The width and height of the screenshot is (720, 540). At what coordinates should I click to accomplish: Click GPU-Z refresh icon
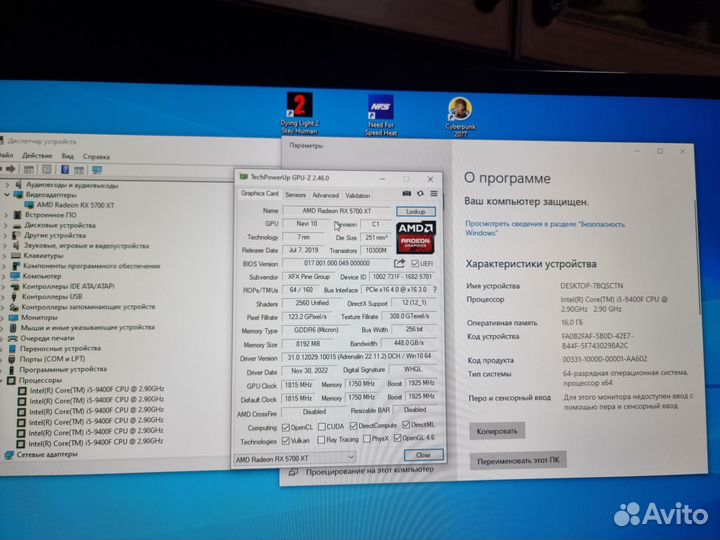pos(420,194)
